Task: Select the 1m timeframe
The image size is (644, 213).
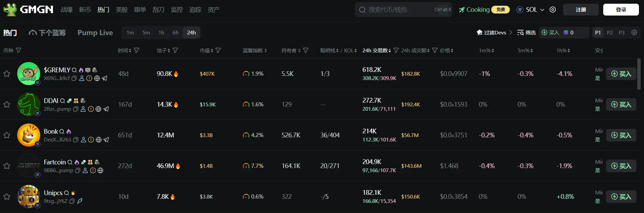Action: click(130, 32)
